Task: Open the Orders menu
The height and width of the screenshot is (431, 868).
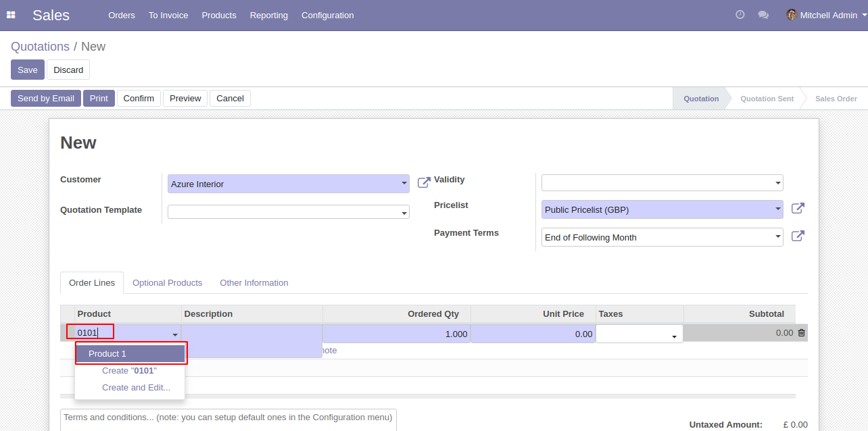Action: point(122,15)
